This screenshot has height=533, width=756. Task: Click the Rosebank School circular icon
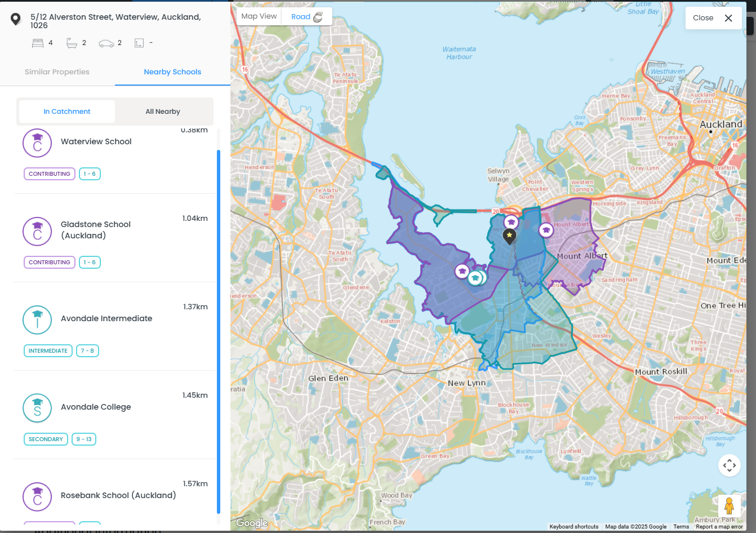[x=37, y=497]
